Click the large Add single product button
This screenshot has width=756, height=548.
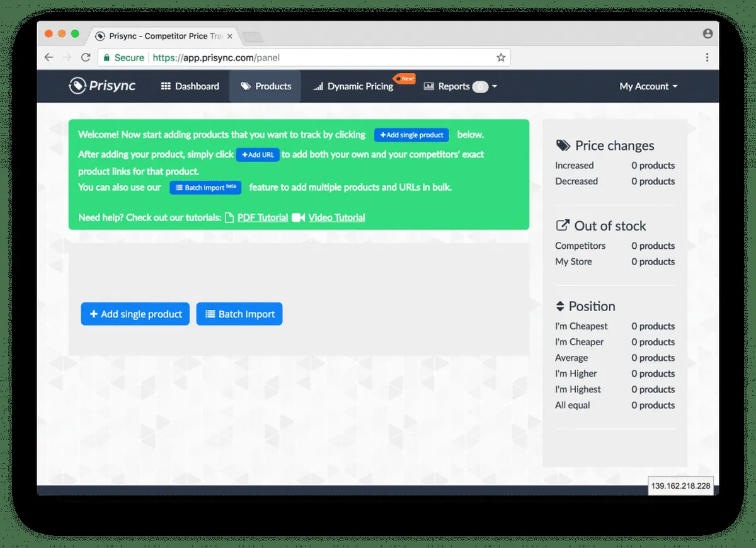135,314
